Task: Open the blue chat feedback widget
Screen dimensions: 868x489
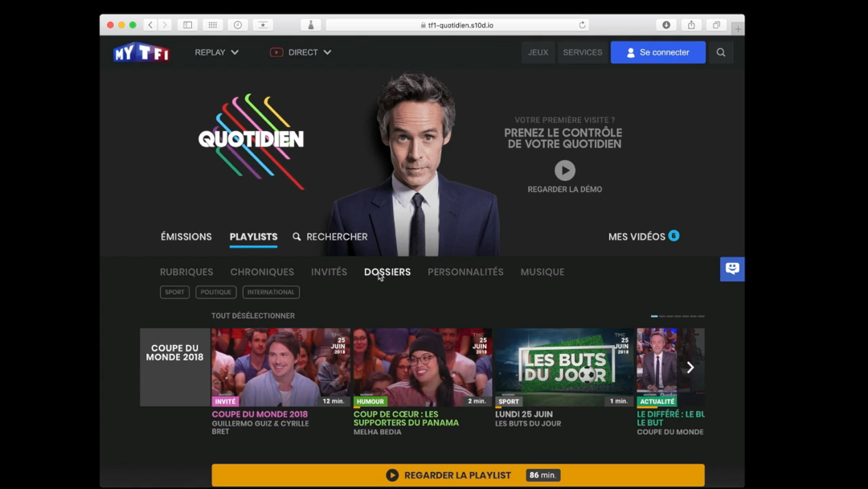Action: point(732,269)
